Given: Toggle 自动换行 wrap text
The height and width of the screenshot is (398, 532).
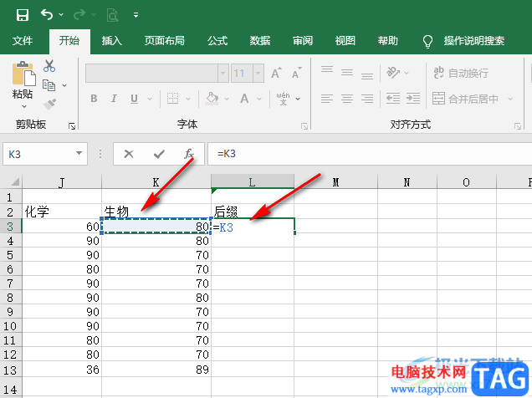Looking at the screenshot, I should pyautogui.click(x=461, y=73).
